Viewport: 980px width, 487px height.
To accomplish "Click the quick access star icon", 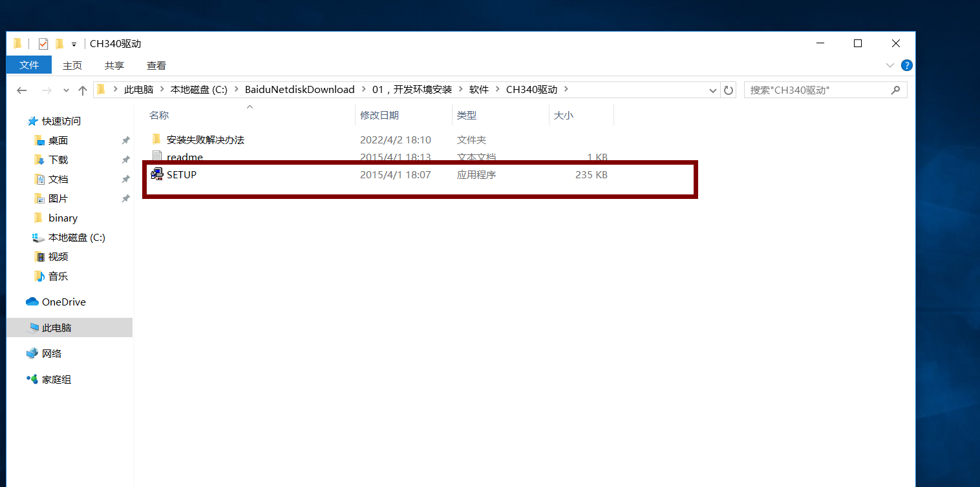I will point(33,121).
